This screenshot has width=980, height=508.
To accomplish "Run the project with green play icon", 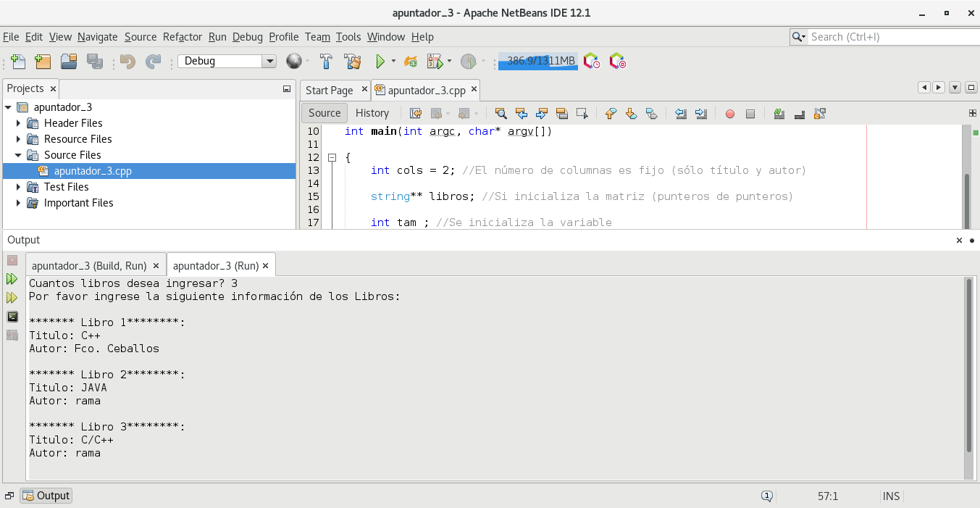I will [380, 62].
